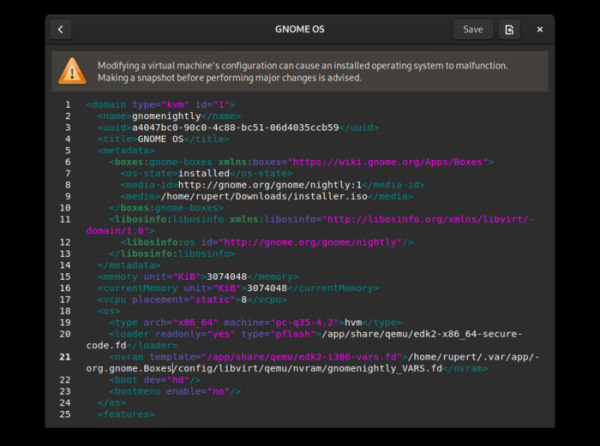This screenshot has width=600, height=446.
Task: Click the bootmenu enable "no" attribute
Action: 211,391
